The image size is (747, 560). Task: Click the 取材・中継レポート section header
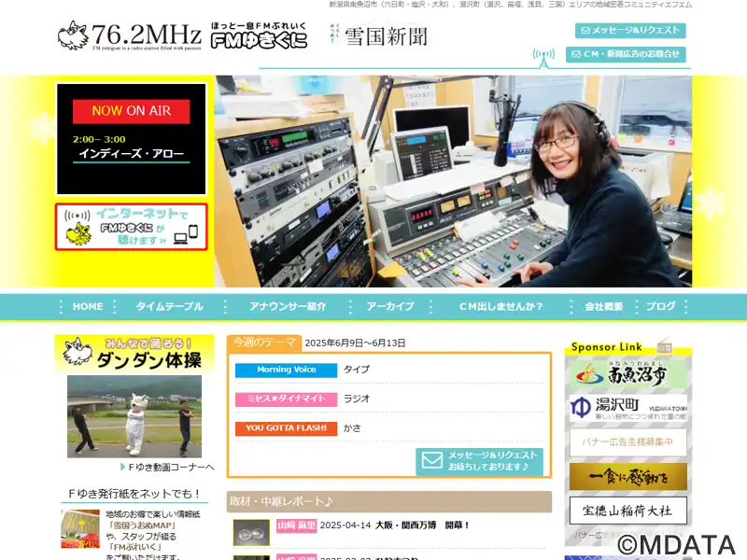coord(389,501)
